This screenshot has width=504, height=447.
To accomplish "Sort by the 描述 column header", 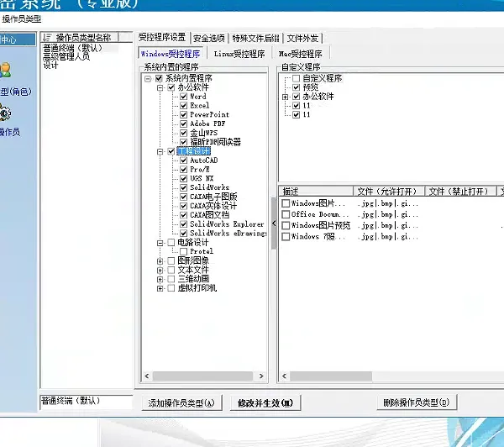I will click(x=316, y=192).
